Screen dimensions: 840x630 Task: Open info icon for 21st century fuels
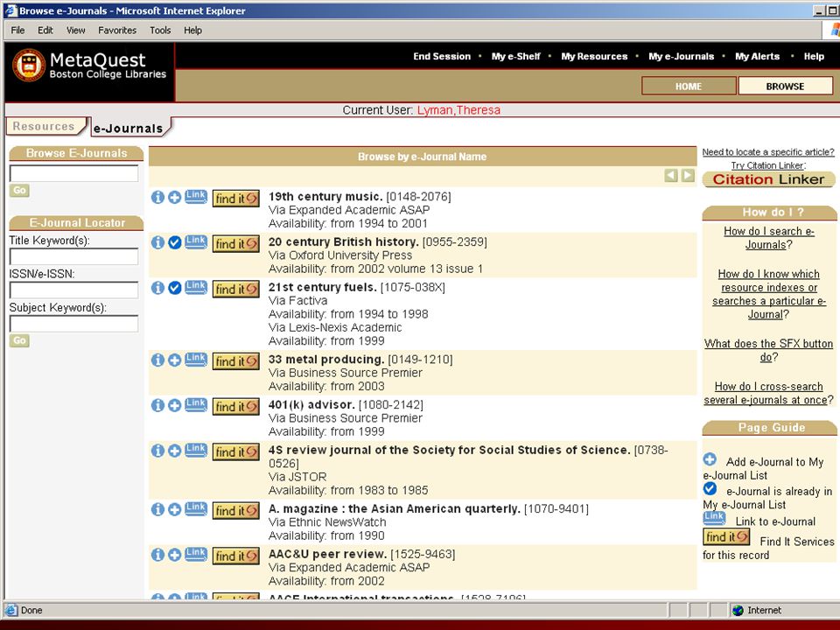click(157, 288)
